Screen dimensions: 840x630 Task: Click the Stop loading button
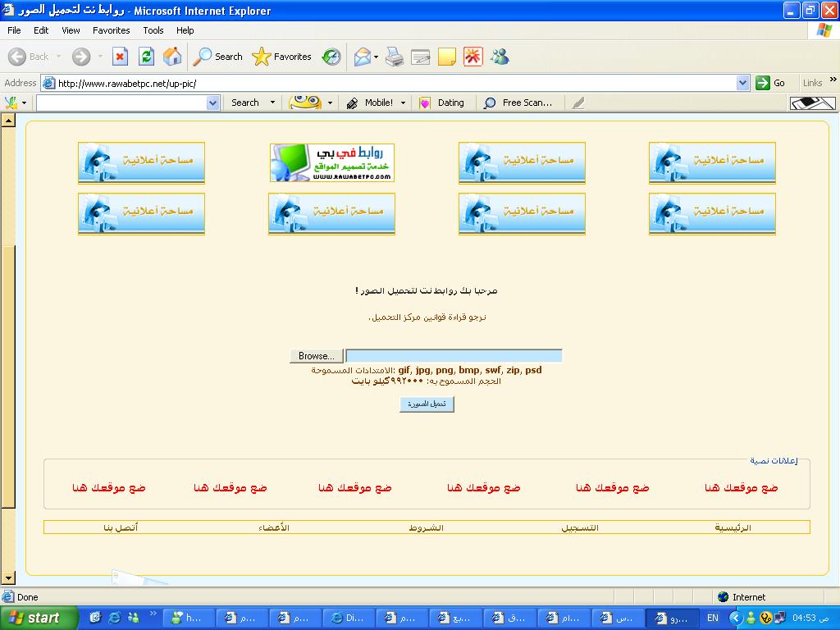[x=120, y=57]
